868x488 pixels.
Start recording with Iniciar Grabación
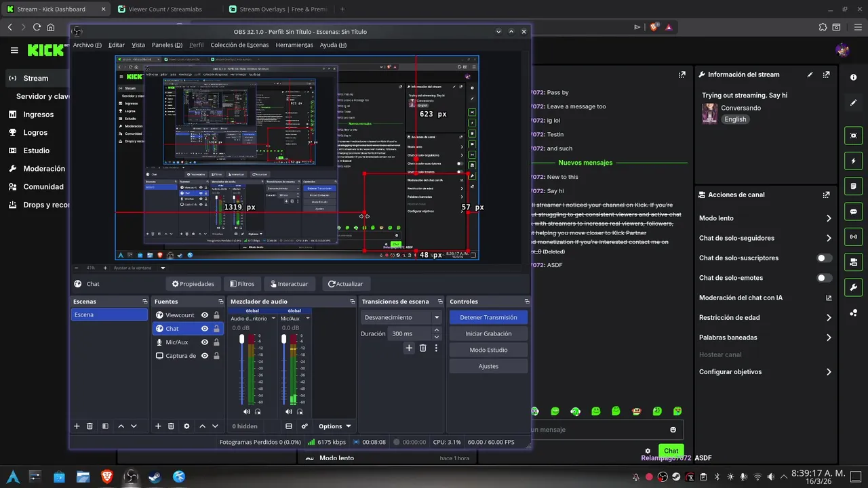pyautogui.click(x=488, y=333)
